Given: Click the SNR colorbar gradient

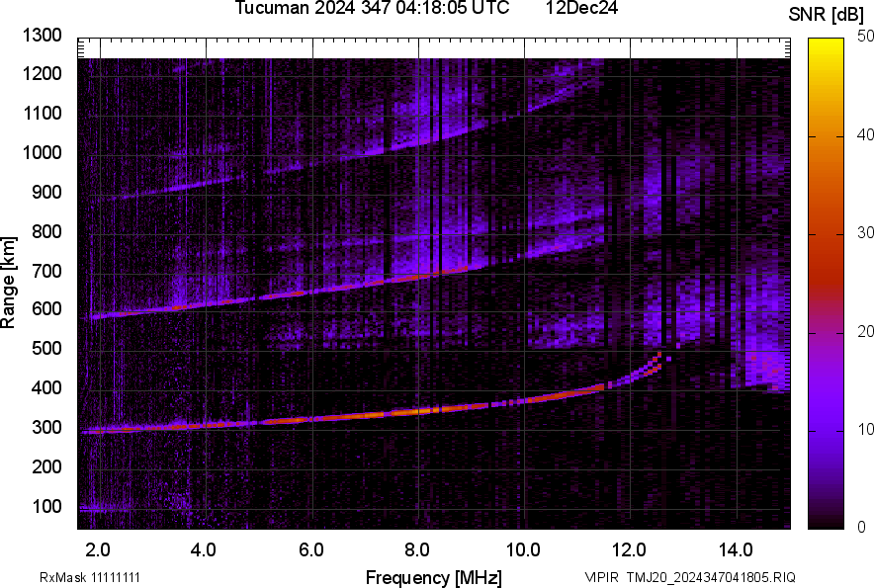Looking at the screenshot, I should 827,284.
